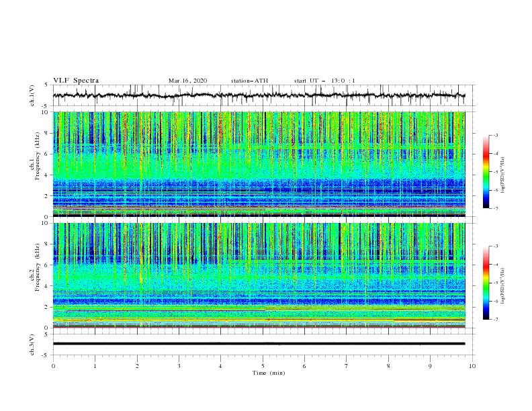Click the lower color bar's log(PSD) label

(x=503, y=285)
